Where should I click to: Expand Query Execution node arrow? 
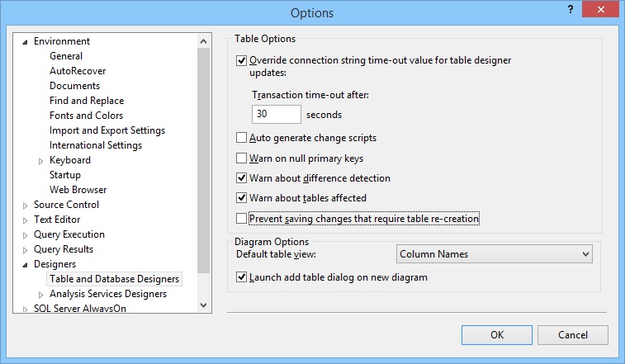point(25,235)
